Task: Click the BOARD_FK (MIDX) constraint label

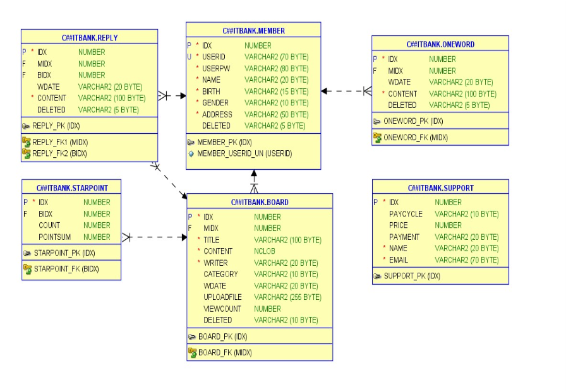Action: point(225,352)
